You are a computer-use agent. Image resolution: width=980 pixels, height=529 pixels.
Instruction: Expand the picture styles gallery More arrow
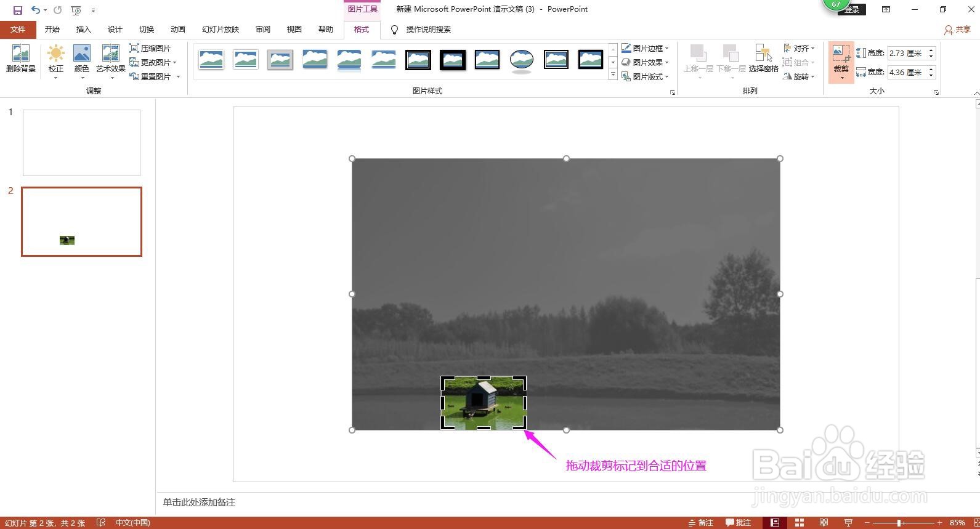tap(613, 75)
